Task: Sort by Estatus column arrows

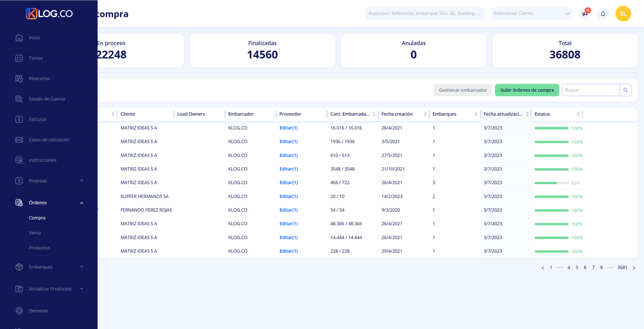Action: point(578,114)
